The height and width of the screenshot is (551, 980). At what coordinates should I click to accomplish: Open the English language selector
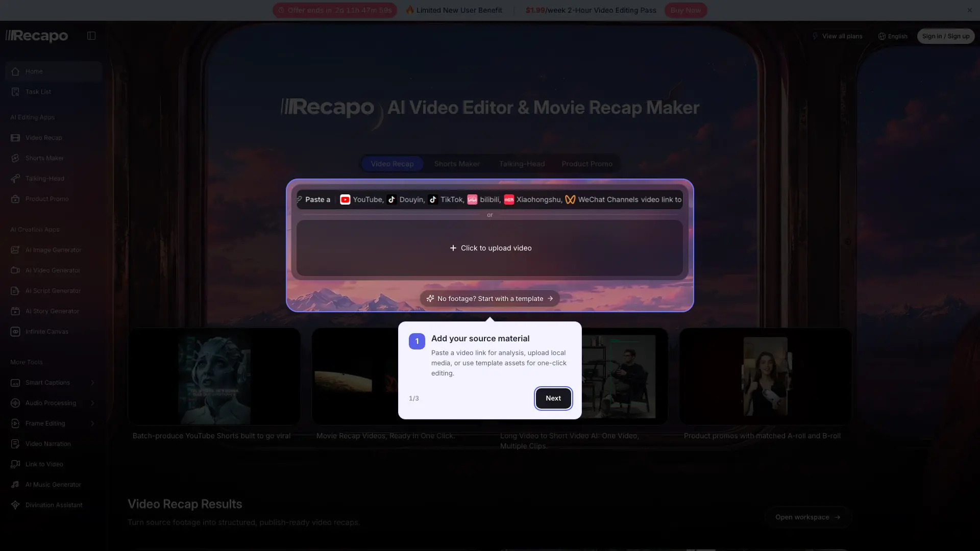(x=893, y=36)
